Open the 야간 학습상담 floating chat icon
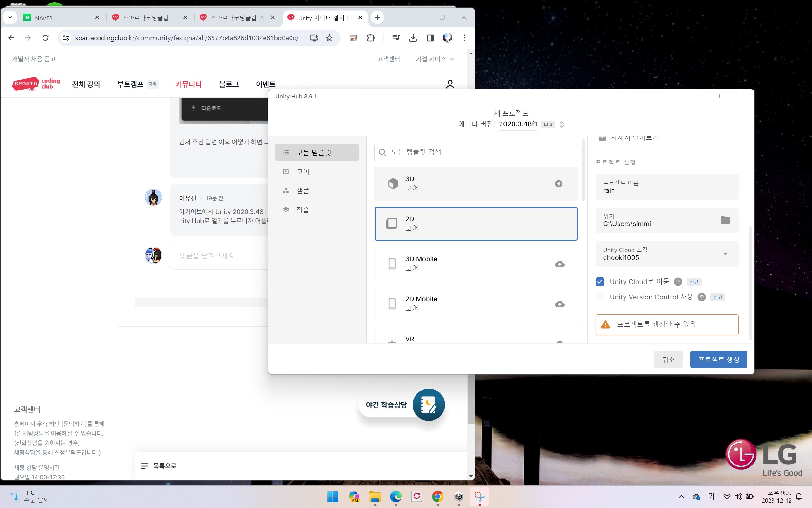The width and height of the screenshot is (812, 508). 429,405
